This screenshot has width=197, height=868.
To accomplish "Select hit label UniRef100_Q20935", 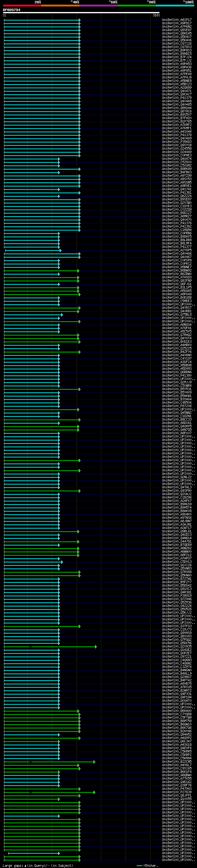I will point(177,647).
